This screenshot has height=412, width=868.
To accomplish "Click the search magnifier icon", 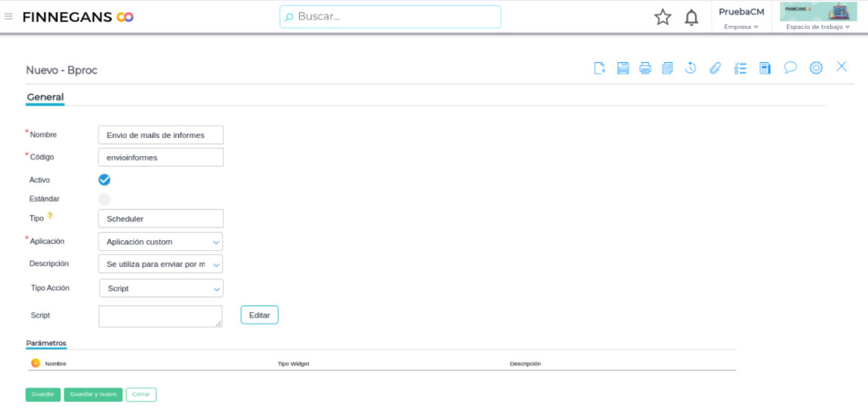I will pos(289,17).
